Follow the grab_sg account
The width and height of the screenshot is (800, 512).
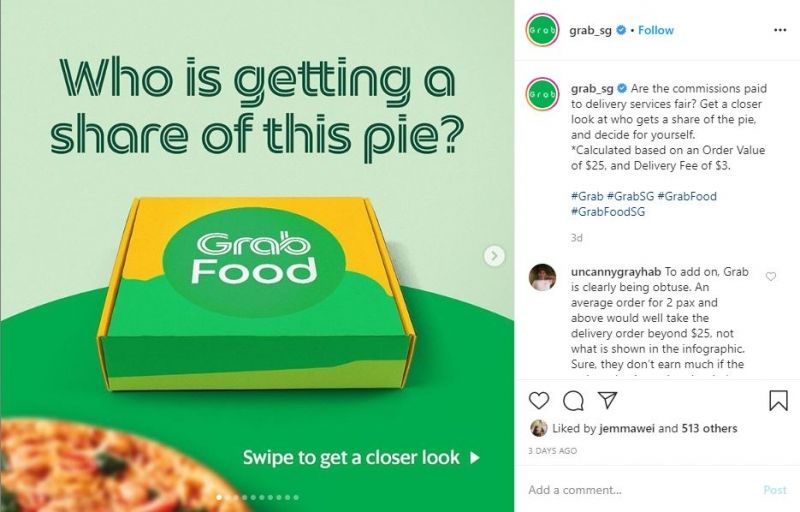(656, 30)
